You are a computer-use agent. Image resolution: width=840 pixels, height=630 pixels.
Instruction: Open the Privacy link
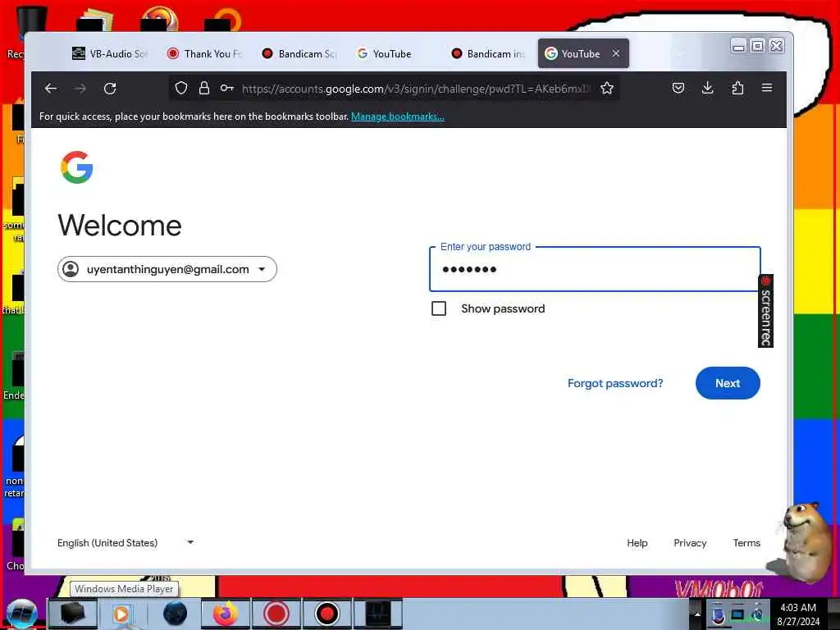(x=690, y=543)
